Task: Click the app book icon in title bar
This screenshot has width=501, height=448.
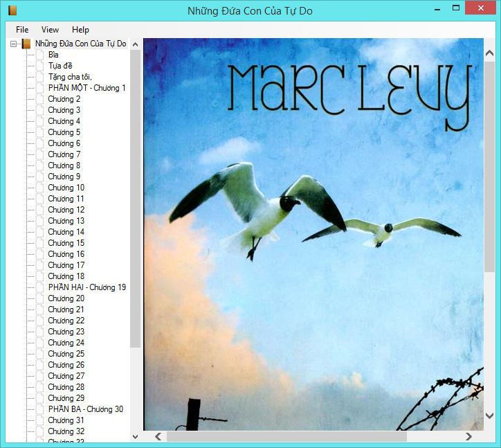Action: pos(12,10)
